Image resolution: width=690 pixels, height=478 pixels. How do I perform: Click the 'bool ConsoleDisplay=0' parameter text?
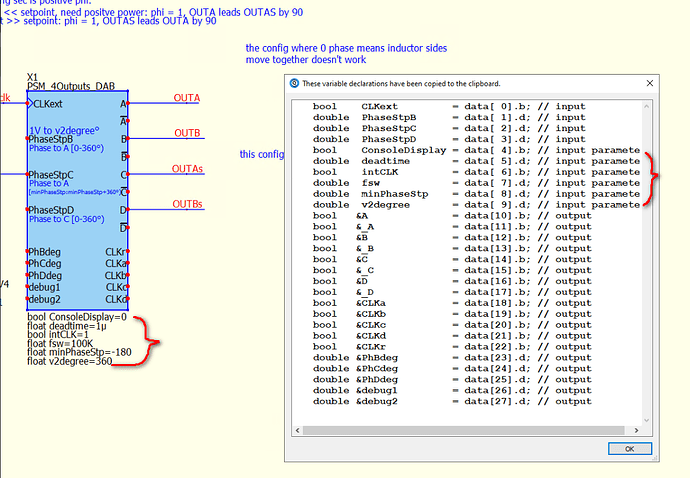78,316
